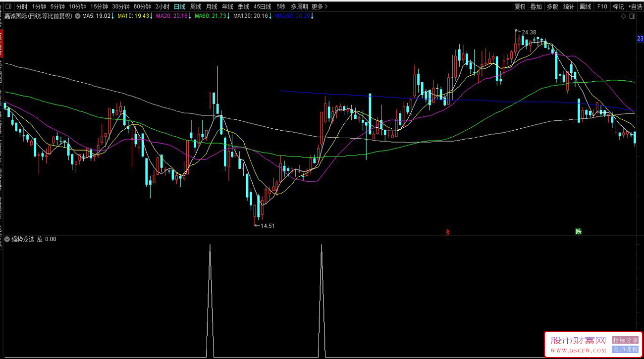644x359 pixels.
Task: Click the 叠加 overlay button
Action: (536, 7)
